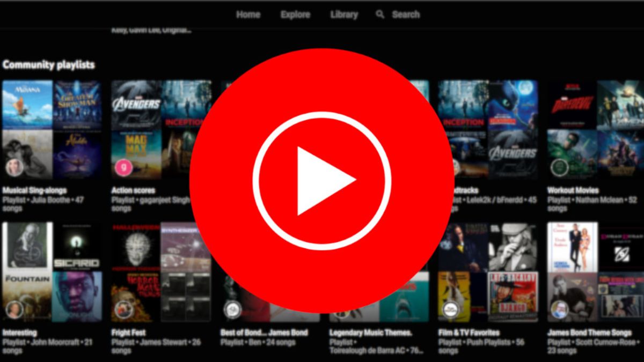Click the avatar on Best of Bond playlist
This screenshot has width=644, height=362.
click(x=233, y=310)
